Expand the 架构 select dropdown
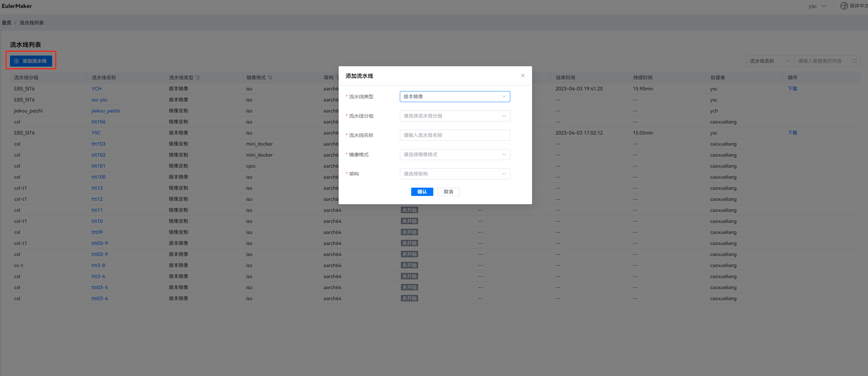Image resolution: width=868 pixels, height=376 pixels. tap(454, 174)
